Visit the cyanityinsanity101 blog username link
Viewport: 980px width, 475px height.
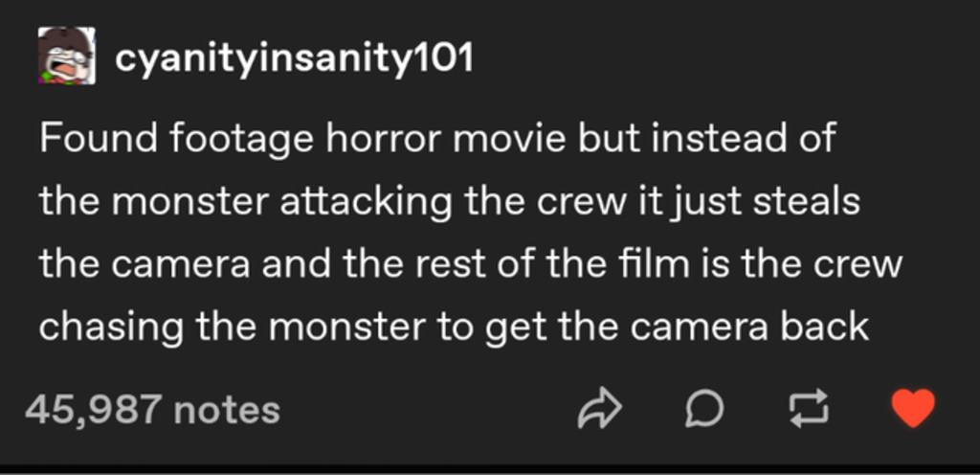click(x=294, y=58)
